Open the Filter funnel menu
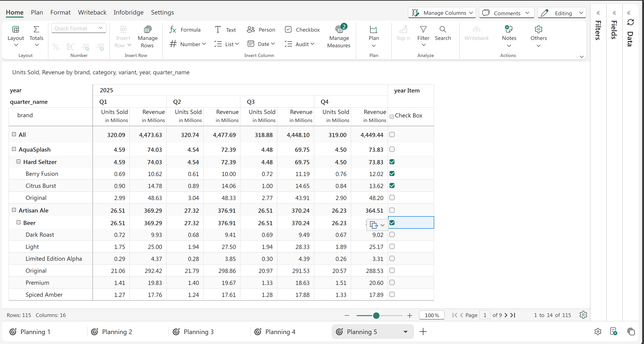Image resolution: width=644 pixels, height=344 pixels. tap(423, 30)
